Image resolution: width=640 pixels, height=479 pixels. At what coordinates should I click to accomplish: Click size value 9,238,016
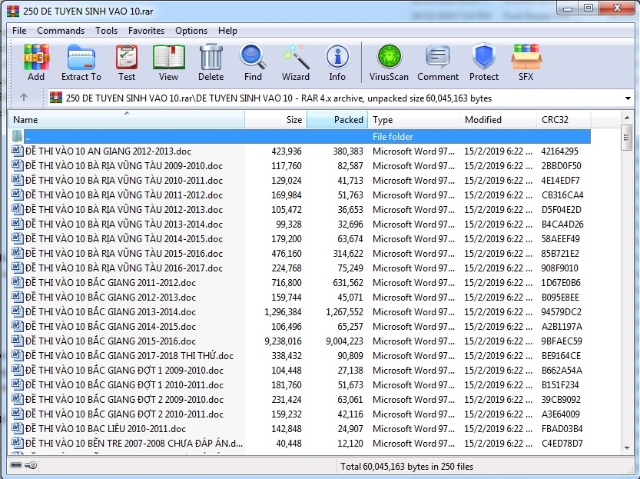coord(283,341)
